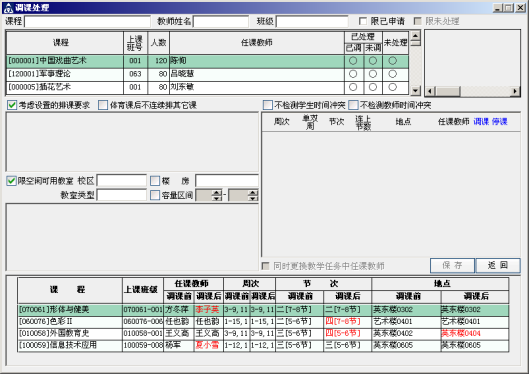The height and width of the screenshot is (375, 530).
Task: Click the 停课 blue link
Action: (500, 122)
